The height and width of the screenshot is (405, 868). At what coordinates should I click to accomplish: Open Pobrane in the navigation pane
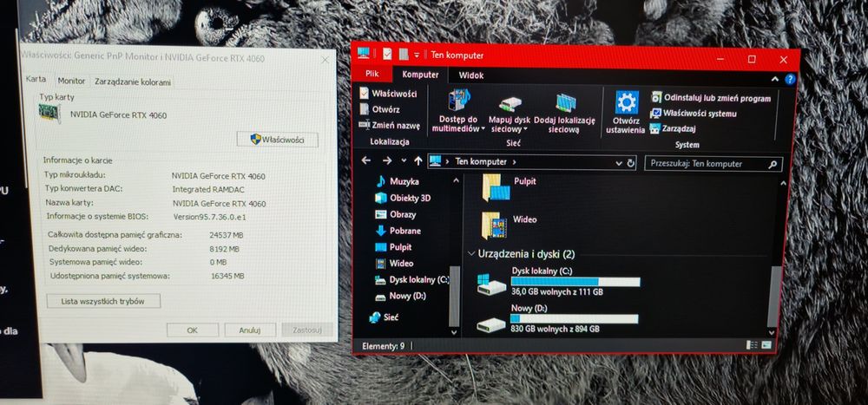tap(398, 231)
